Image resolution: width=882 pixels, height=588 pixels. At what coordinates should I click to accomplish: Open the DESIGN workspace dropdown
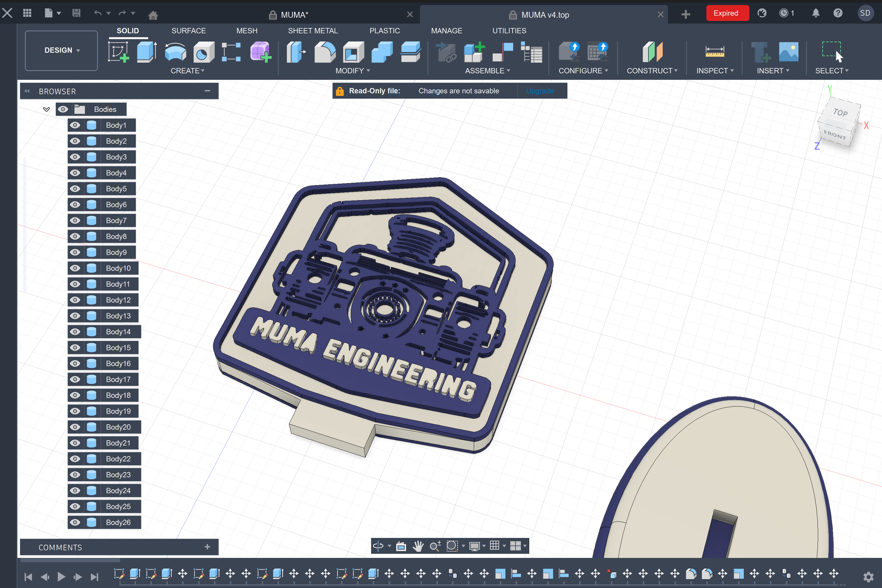[x=61, y=50]
